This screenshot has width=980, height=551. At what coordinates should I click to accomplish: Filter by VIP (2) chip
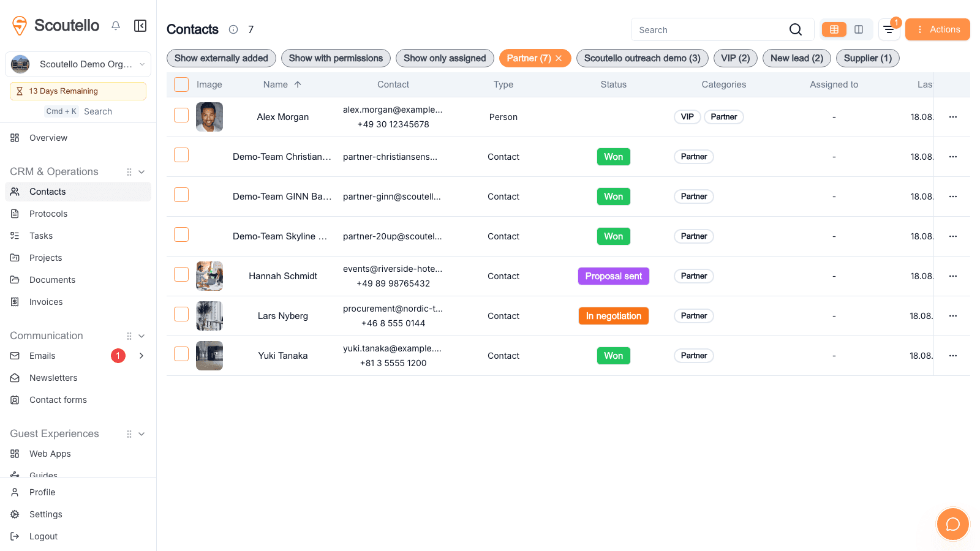(x=736, y=58)
